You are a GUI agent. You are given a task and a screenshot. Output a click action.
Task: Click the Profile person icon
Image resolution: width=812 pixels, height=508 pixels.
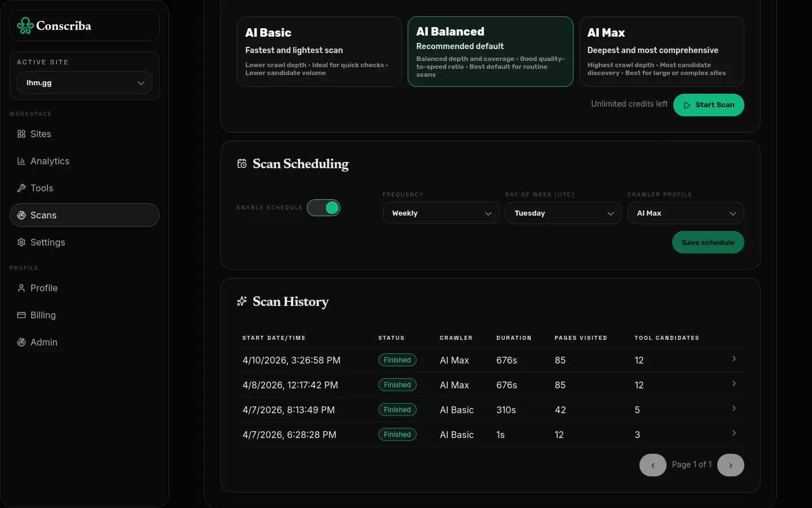(21, 288)
